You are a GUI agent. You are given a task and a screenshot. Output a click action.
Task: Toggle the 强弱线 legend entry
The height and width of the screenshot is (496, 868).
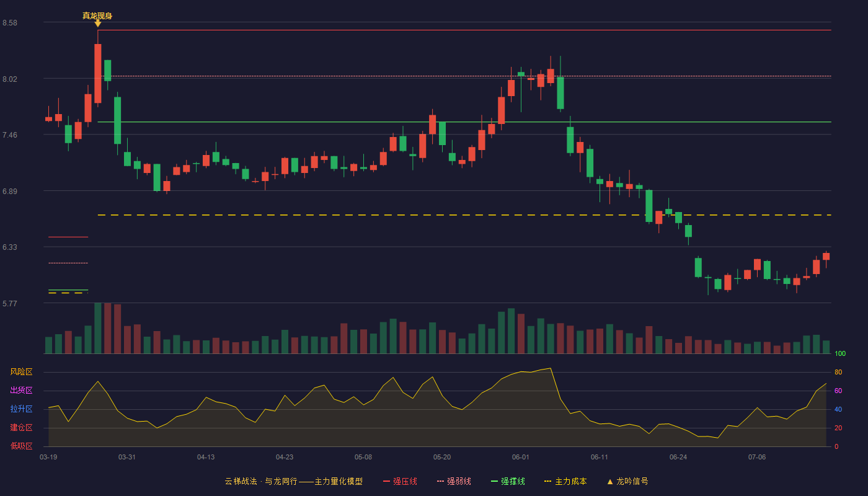click(454, 481)
